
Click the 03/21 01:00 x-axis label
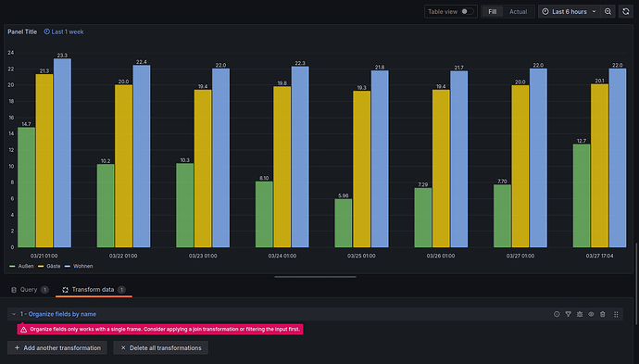44,256
